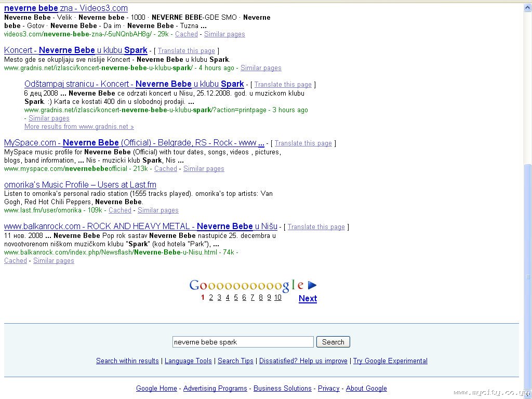Open Try Google Experimental

390,361
